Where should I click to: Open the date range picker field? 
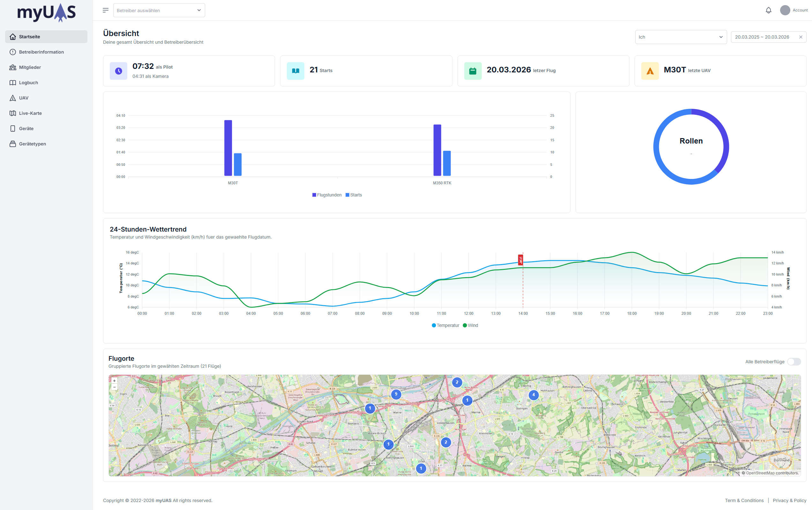[x=762, y=37]
